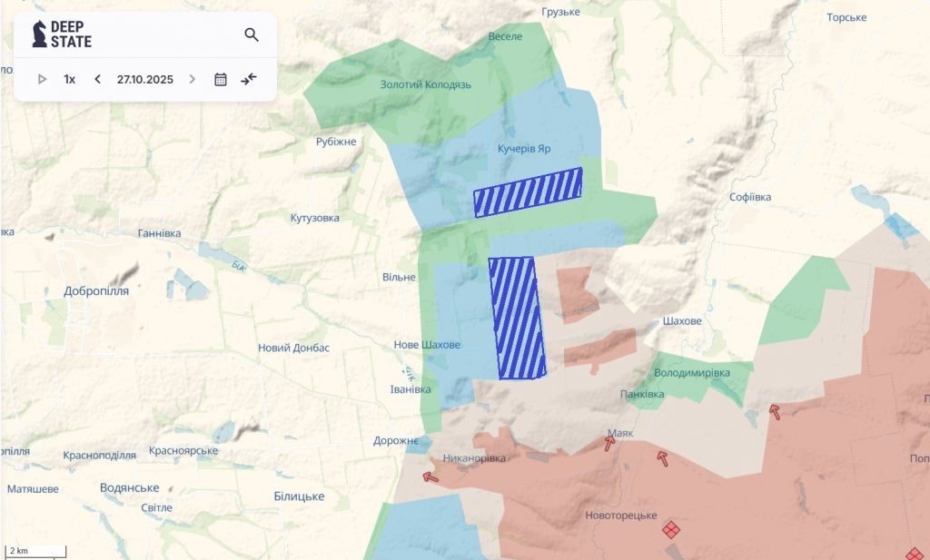Click red arrow southeast of Маяк
Image resolution: width=930 pixels, height=560 pixels.
(x=662, y=459)
